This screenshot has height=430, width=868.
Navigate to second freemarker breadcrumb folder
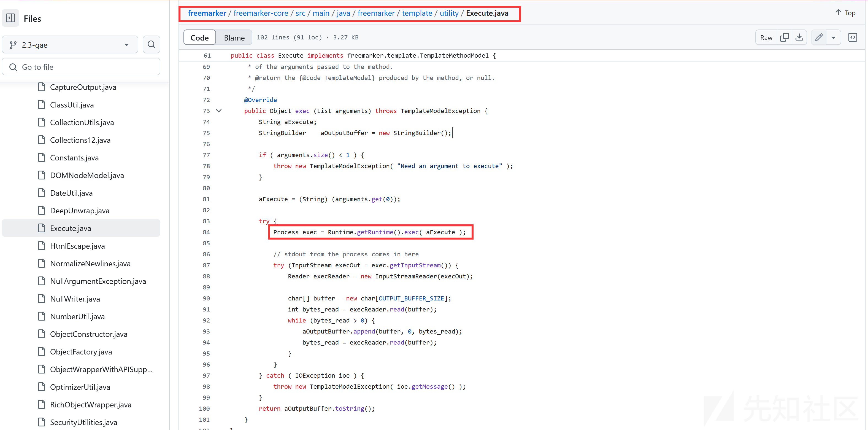pos(376,13)
